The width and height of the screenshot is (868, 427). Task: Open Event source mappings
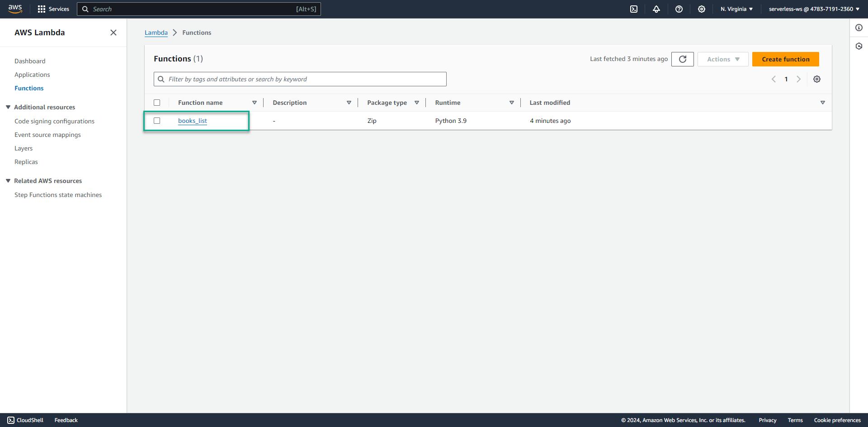(47, 135)
